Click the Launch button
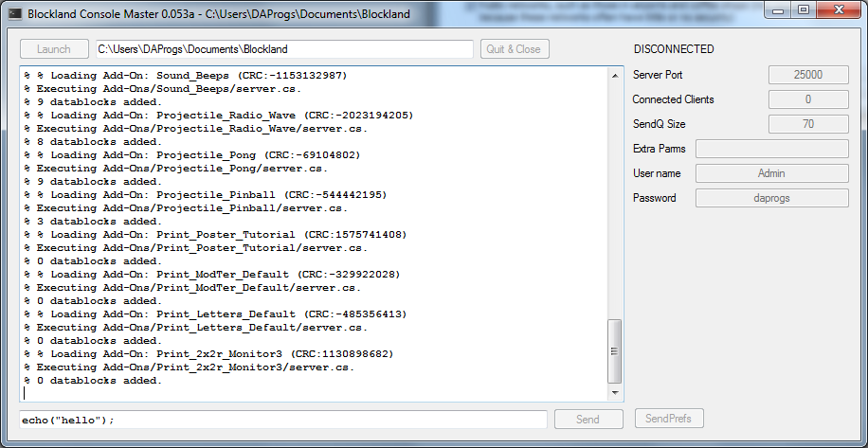The image size is (868, 448). (54, 48)
